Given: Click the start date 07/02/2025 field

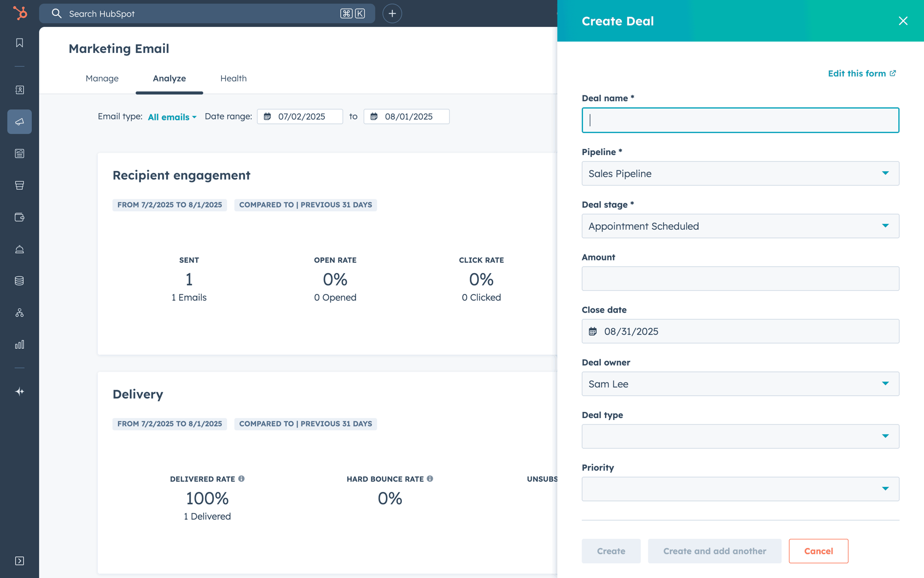Looking at the screenshot, I should pos(300,117).
